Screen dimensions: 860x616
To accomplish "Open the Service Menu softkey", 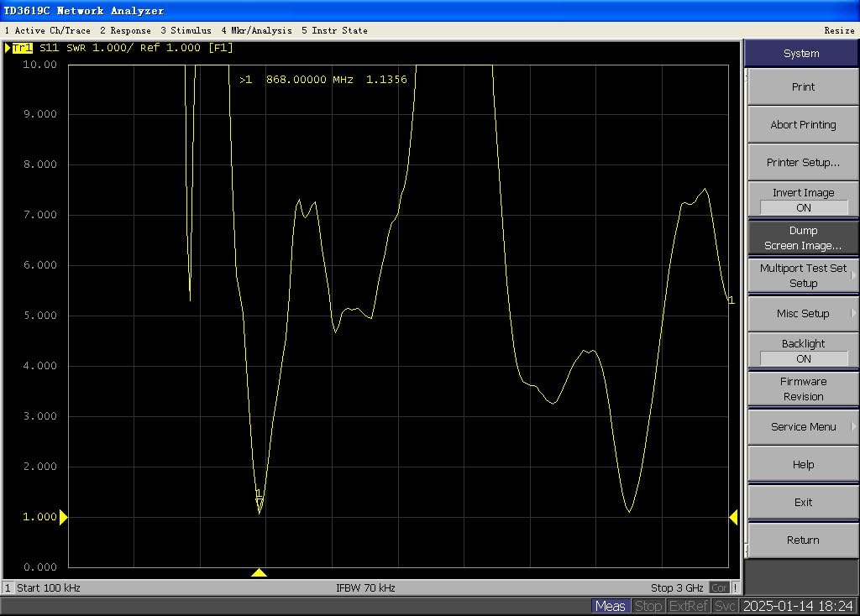I will pos(801,426).
